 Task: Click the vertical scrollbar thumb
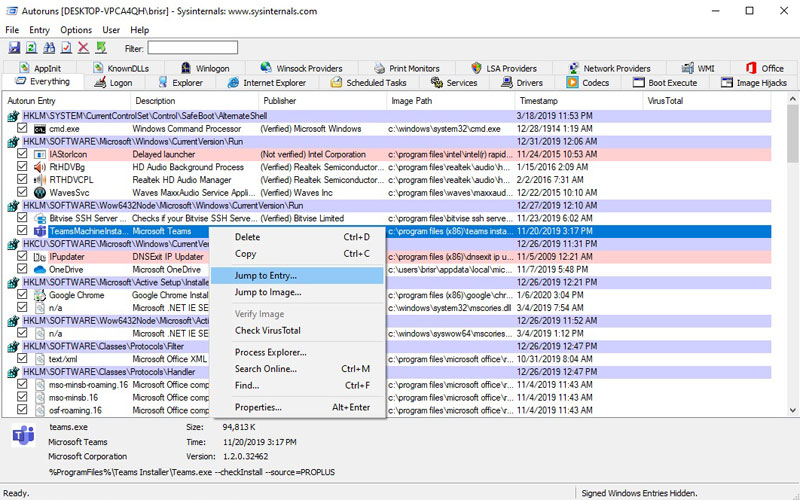pos(793,134)
